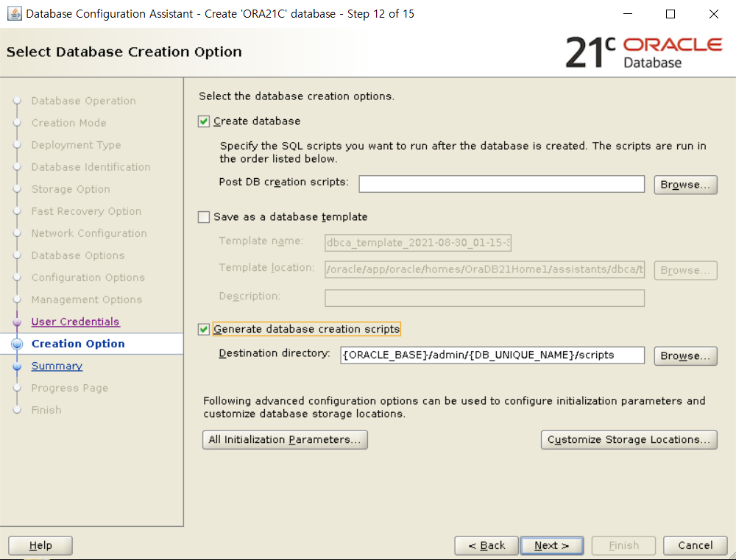Click the Progress Page step label
736x560 pixels.
click(x=70, y=388)
